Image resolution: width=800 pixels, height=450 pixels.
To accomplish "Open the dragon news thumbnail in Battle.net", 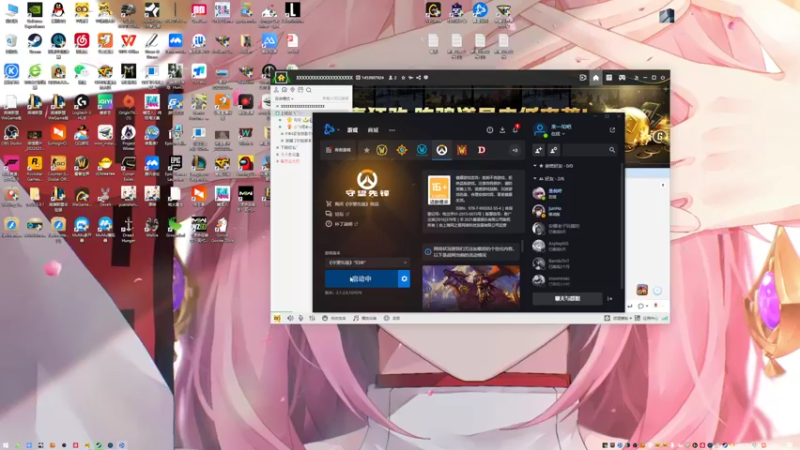I will (471, 288).
